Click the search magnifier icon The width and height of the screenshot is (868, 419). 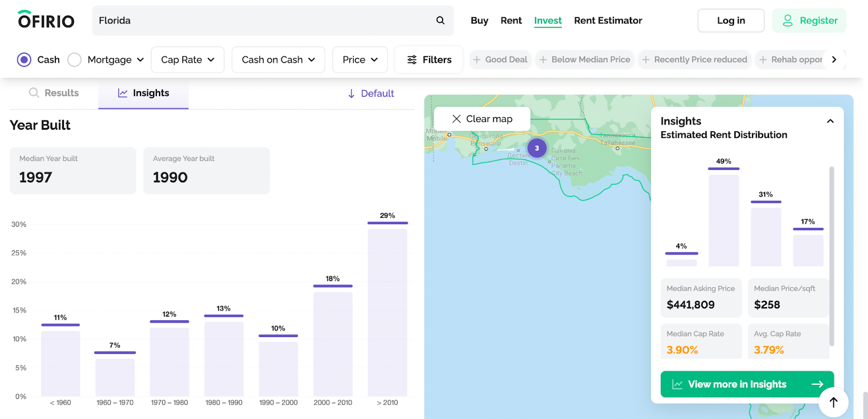tap(441, 21)
